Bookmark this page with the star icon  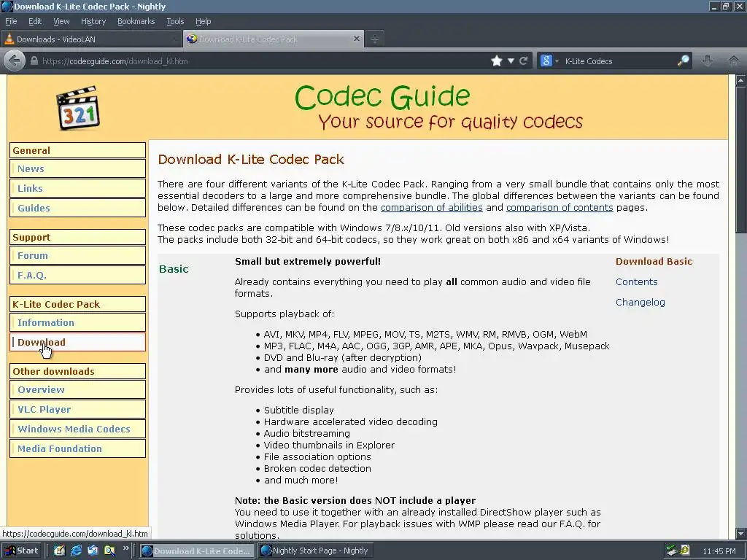pyautogui.click(x=496, y=61)
